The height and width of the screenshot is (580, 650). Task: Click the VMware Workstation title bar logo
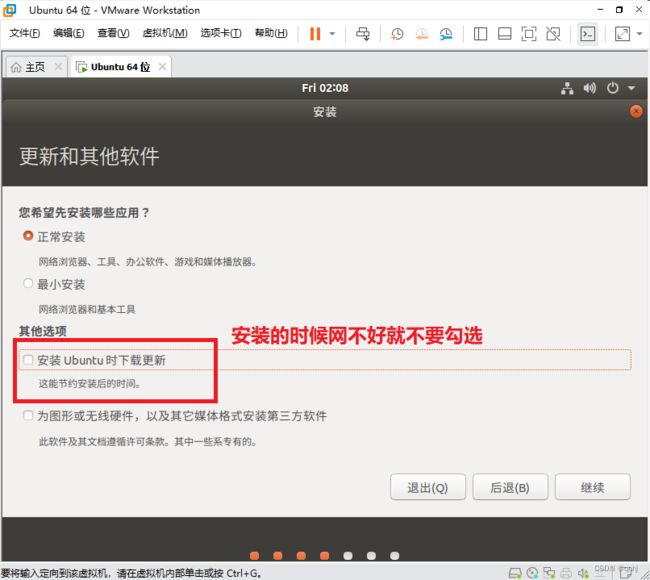coord(9,10)
